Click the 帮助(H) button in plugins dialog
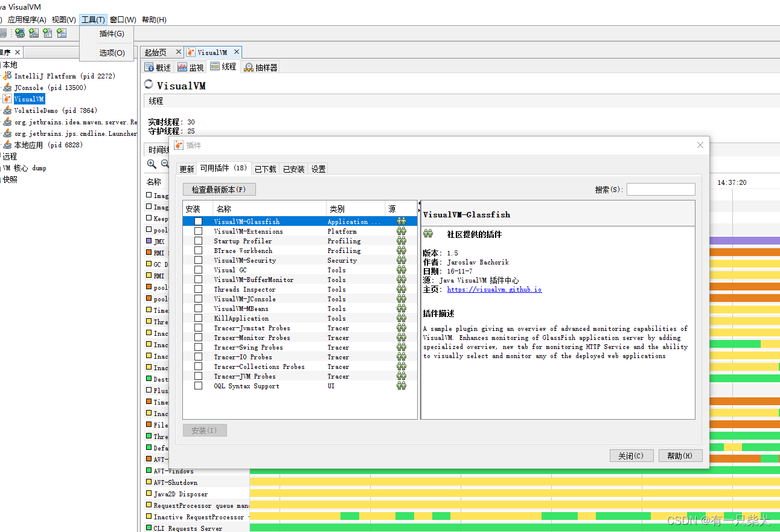 680,456
